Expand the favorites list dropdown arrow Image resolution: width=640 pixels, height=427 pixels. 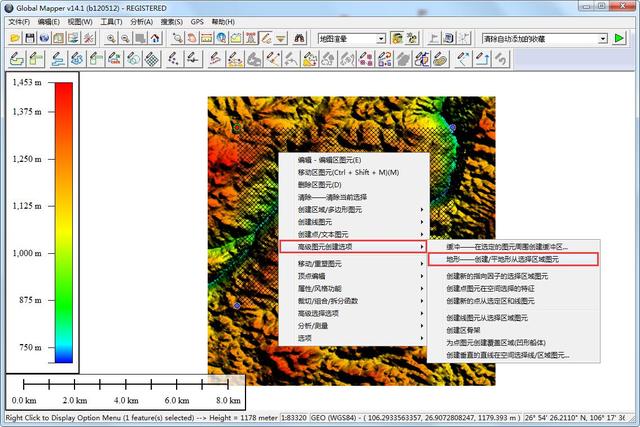pos(603,39)
